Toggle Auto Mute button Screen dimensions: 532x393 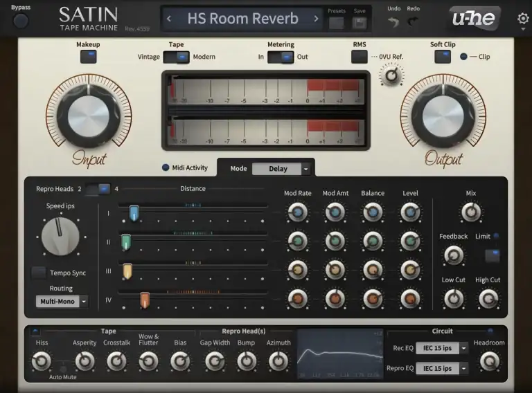pyautogui.click(x=63, y=369)
